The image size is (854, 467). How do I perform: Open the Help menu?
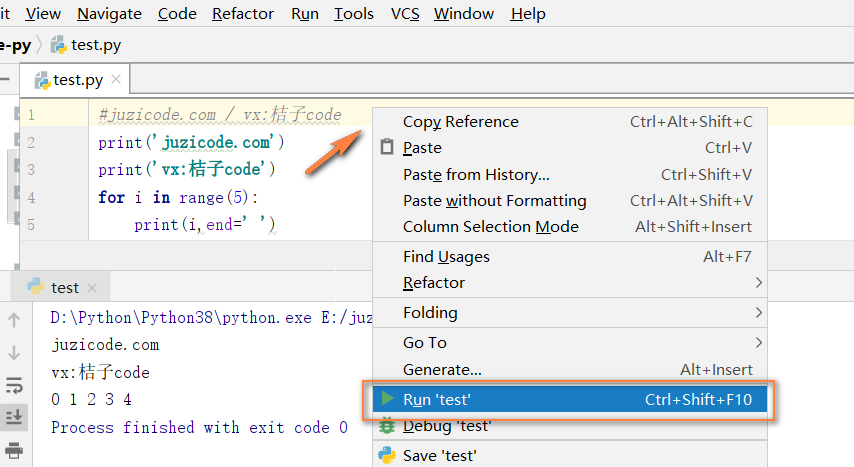coord(528,14)
